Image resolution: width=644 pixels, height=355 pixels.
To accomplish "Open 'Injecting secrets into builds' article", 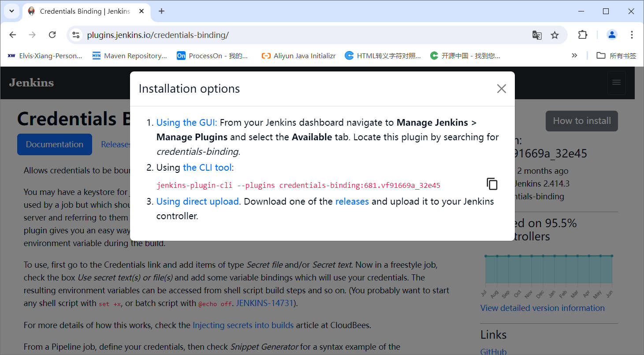I will tap(243, 325).
